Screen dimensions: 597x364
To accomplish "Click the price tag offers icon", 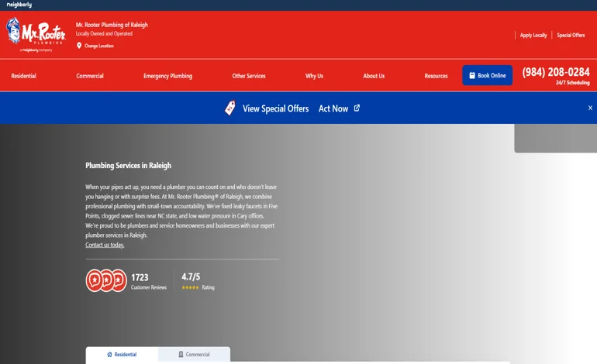I will (230, 108).
